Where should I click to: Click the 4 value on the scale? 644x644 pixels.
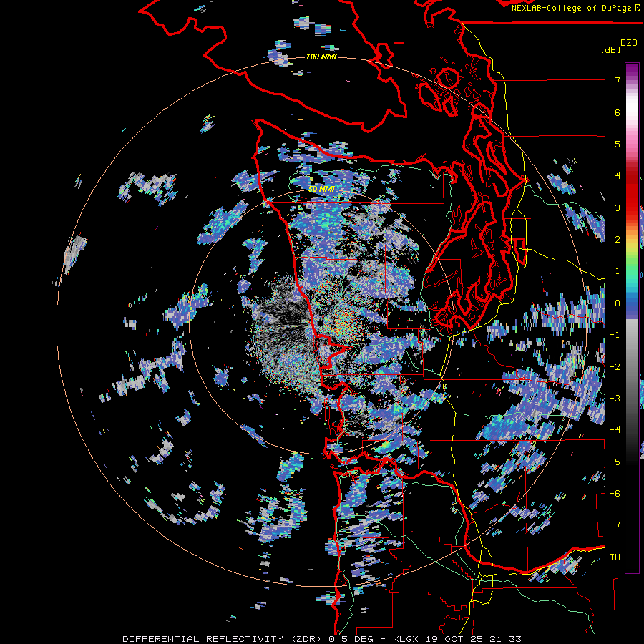pyautogui.click(x=618, y=176)
